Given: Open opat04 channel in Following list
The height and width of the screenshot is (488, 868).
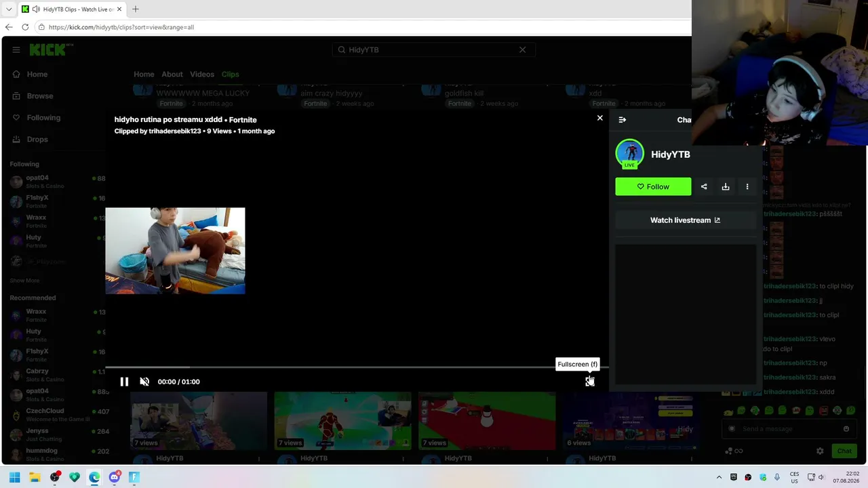Looking at the screenshot, I should click(58, 182).
